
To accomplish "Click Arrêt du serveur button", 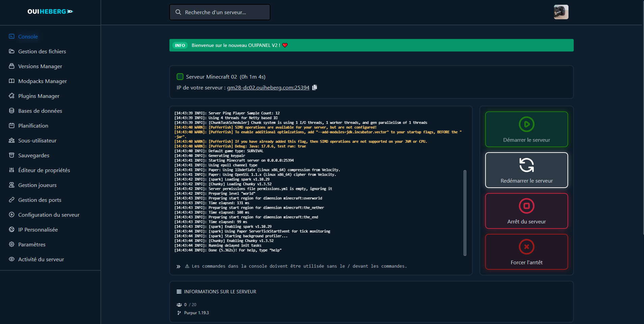I will (526, 211).
